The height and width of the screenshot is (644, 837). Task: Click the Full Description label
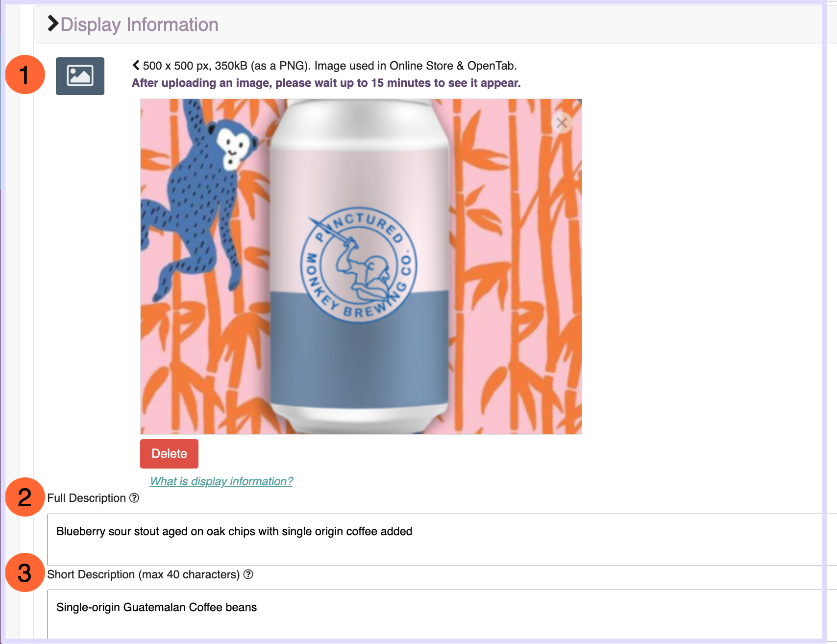click(x=87, y=498)
